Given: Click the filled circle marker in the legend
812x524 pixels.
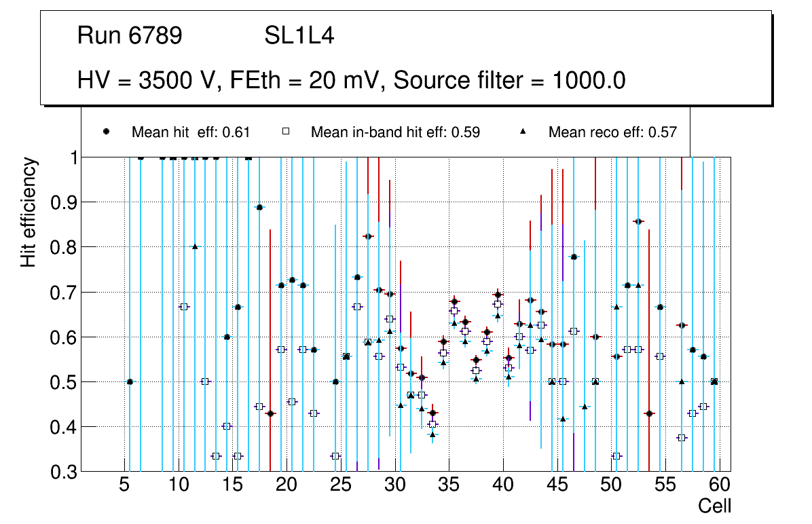Looking at the screenshot, I should 107,132.
